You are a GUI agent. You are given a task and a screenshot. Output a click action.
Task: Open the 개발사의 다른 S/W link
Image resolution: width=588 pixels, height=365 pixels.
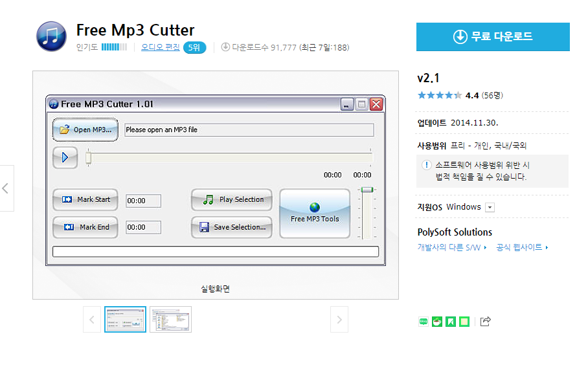tap(452, 247)
